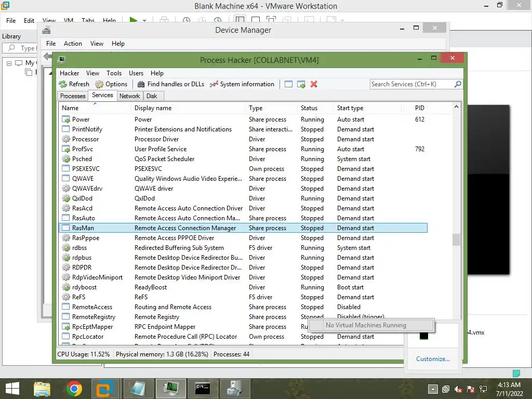Click the RasAcd driver gear icon
Screen dimensions: 532x399
pyautogui.click(x=66, y=208)
